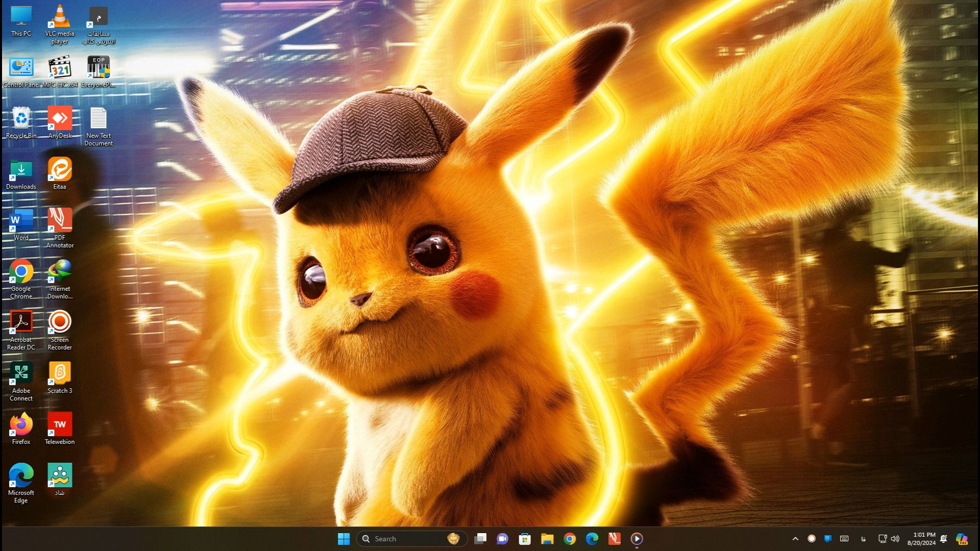
Task: Switch the Persian input language indicator
Action: (x=863, y=539)
